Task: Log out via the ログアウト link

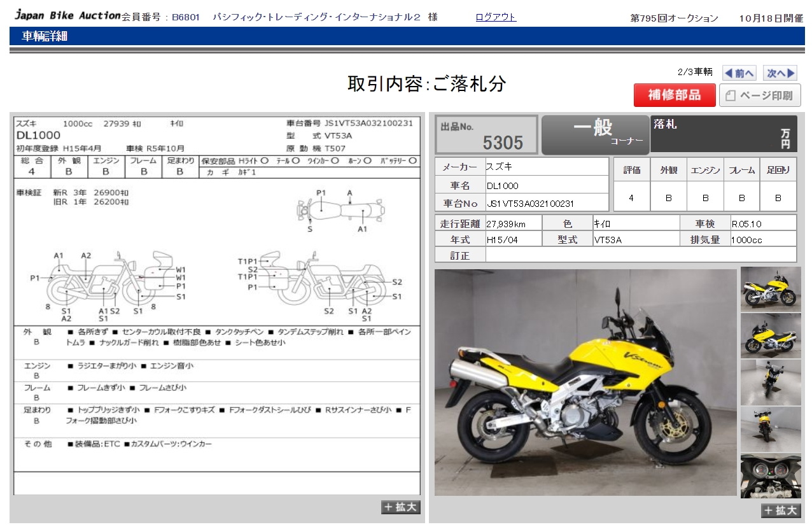Action: tap(496, 17)
